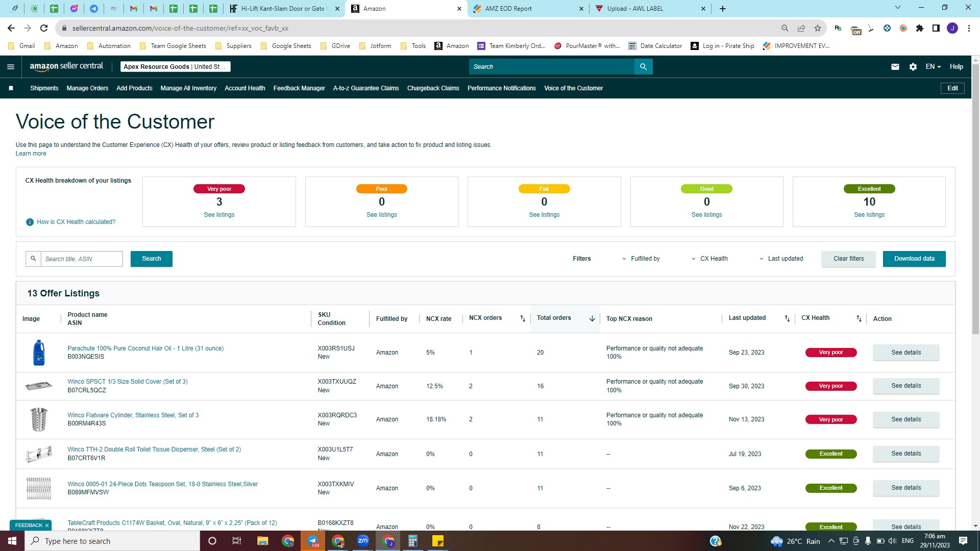
Task: Click the Amazon Seller Central logo
Action: point(66,66)
